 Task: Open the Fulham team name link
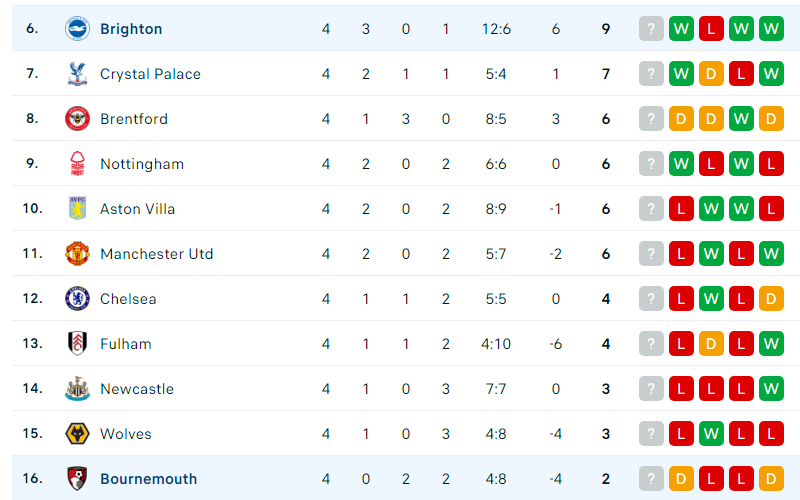pos(126,344)
